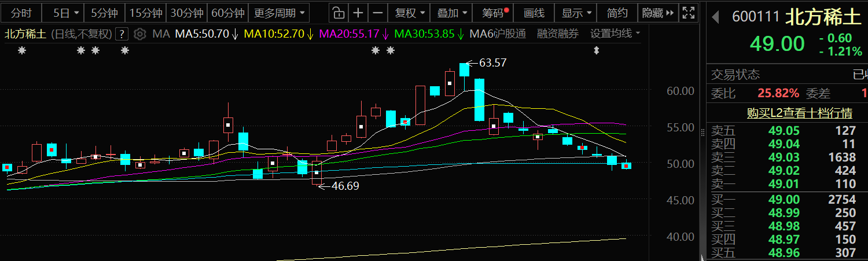Screen dimensions: 868x261
Task: Open the 复权 adjustment dropdown
Action: [410, 13]
